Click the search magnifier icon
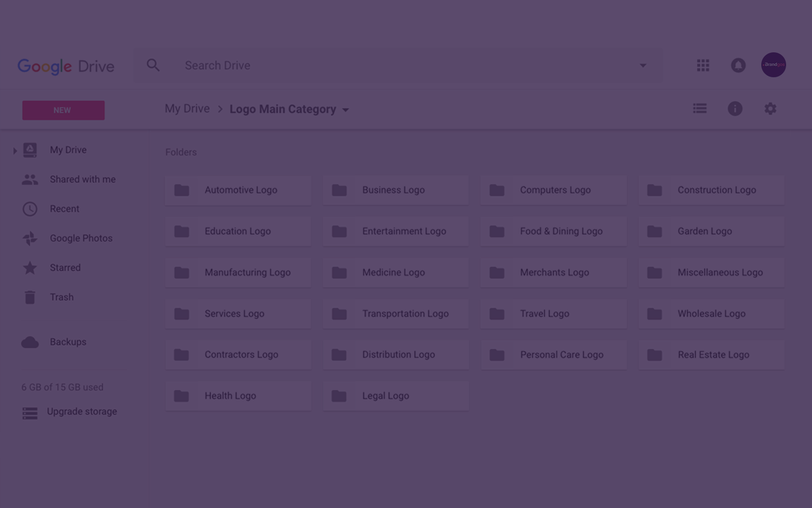This screenshot has width=812, height=508. tap(154, 65)
